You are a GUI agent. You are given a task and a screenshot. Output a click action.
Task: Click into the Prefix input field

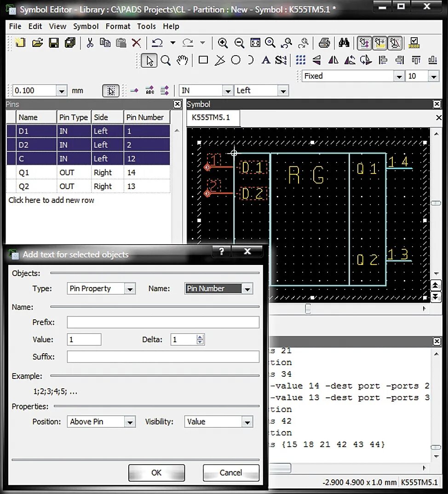pyautogui.click(x=163, y=322)
